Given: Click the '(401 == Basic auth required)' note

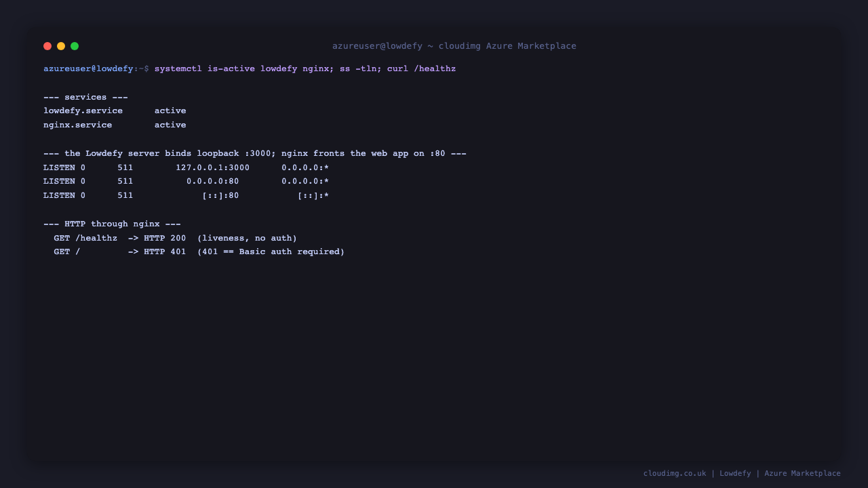Looking at the screenshot, I should [271, 251].
